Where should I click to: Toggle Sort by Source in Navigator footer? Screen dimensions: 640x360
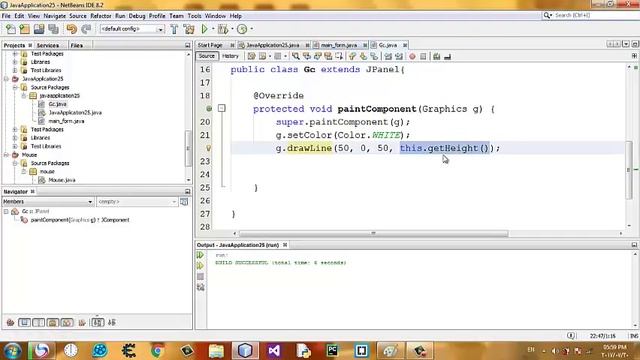[x=112, y=322]
